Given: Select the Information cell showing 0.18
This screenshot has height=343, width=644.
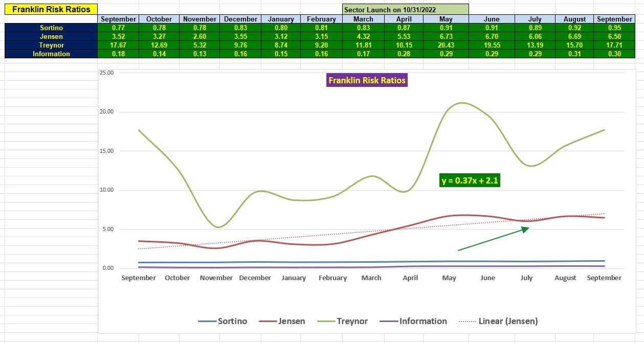Looking at the screenshot, I should pos(118,54).
